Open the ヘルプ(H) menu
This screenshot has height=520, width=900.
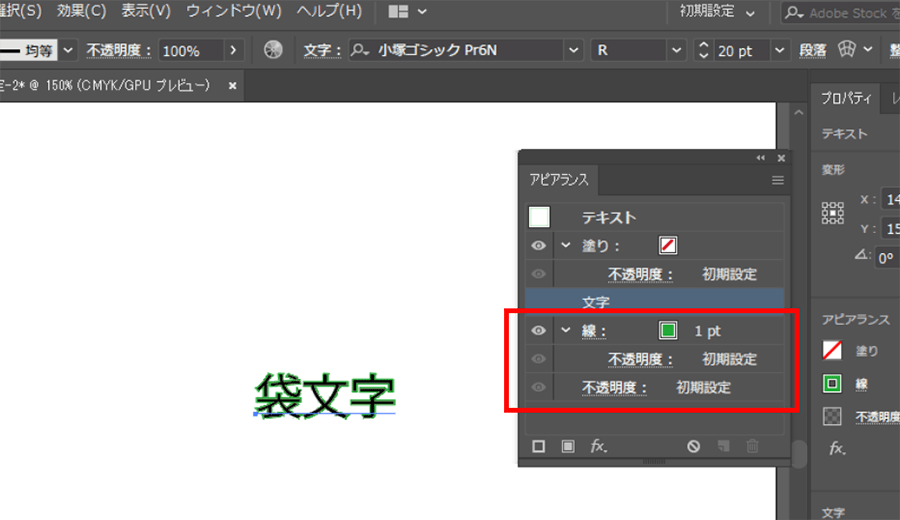pos(329,11)
